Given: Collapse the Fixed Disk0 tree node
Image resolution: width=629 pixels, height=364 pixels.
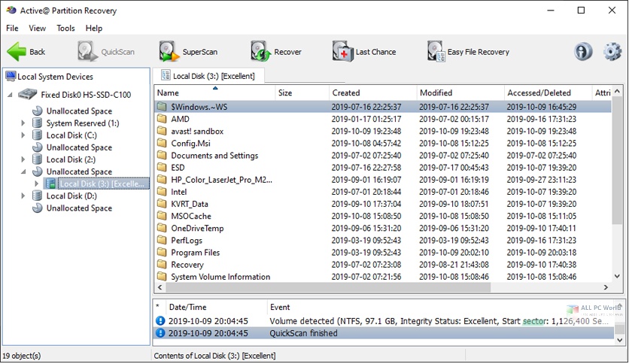Looking at the screenshot, I should pyautogui.click(x=11, y=95).
